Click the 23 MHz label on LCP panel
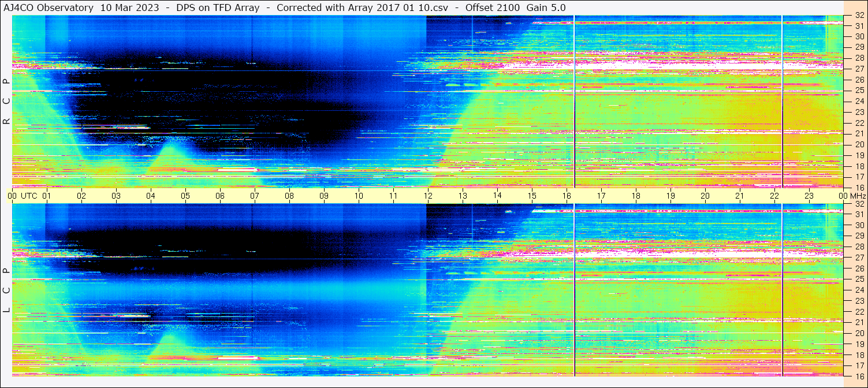Screen dimensions: 868x388 pyautogui.click(x=859, y=301)
